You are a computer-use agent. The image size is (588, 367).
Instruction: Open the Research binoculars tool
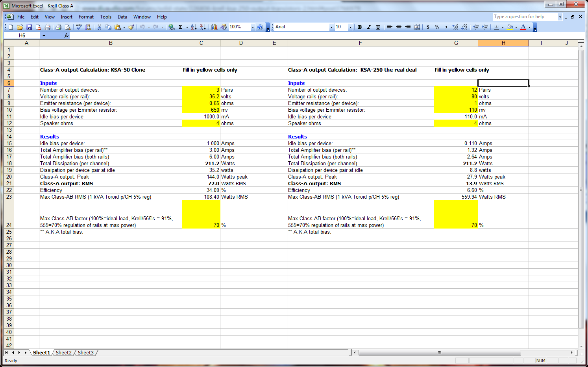pyautogui.click(x=88, y=27)
